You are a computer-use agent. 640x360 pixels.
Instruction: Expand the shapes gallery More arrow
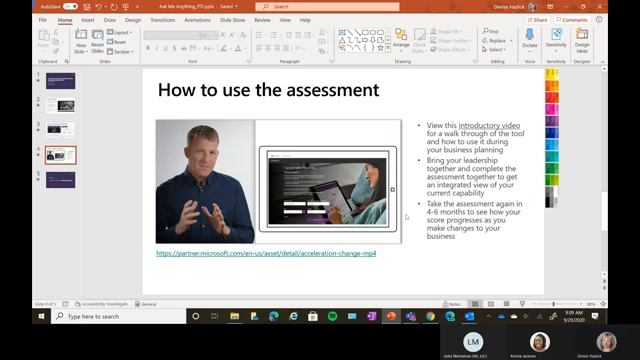pos(388,49)
